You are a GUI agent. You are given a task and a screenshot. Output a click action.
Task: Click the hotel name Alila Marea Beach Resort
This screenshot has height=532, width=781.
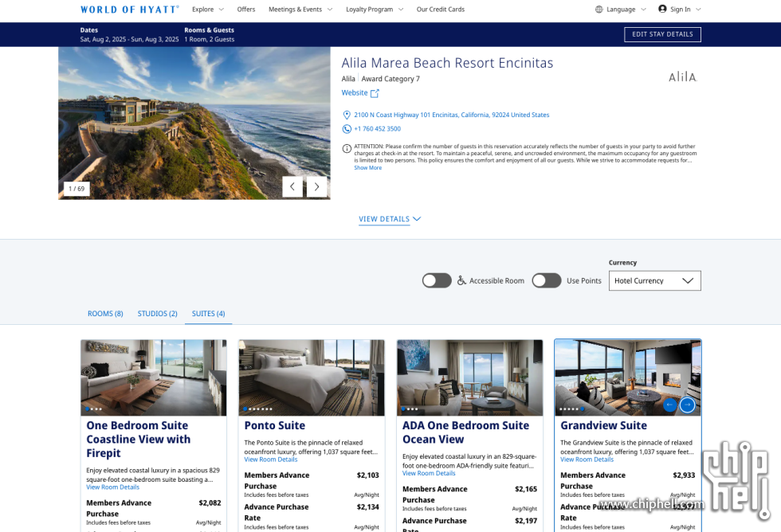(447, 63)
